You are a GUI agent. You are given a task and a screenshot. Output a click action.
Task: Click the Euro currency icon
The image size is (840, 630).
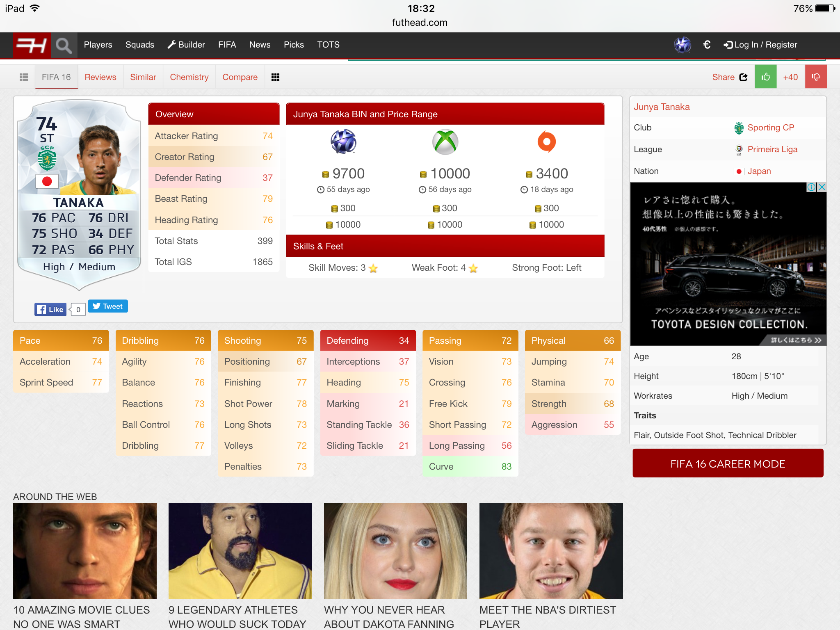click(707, 45)
